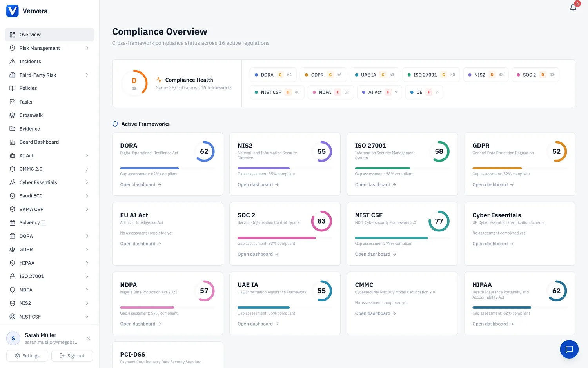Click the SOC 2 score chip
This screenshot has width=588, height=368.
pos(535,75)
